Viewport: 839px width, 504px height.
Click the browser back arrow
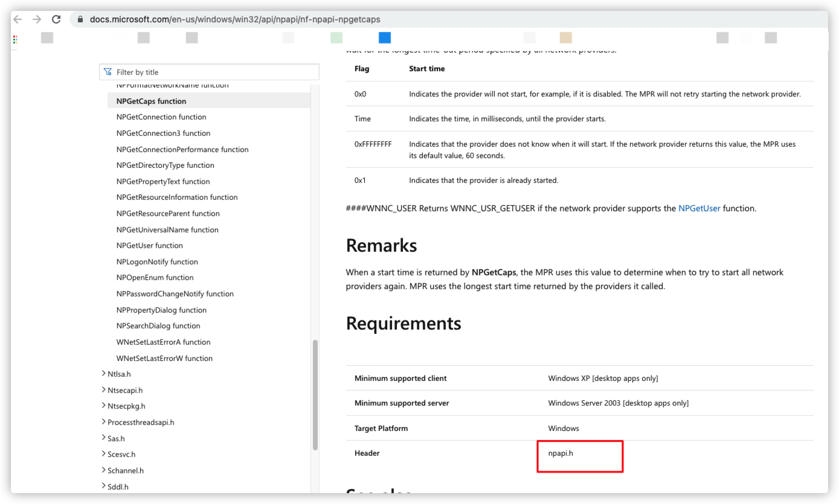pyautogui.click(x=18, y=19)
